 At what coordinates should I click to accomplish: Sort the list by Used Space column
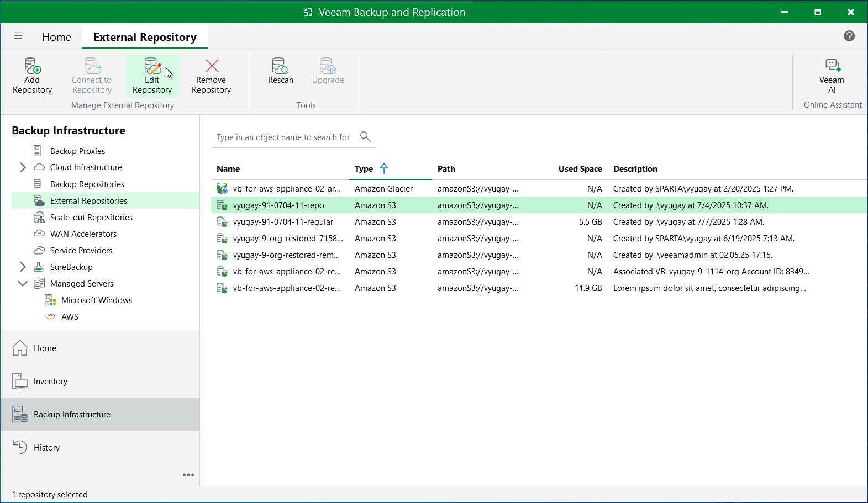[x=580, y=169]
